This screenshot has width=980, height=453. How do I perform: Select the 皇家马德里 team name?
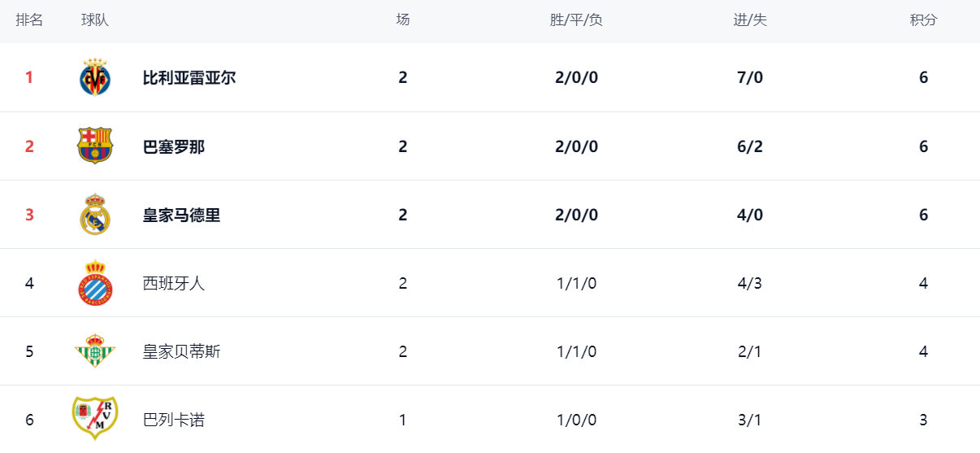pos(182,215)
